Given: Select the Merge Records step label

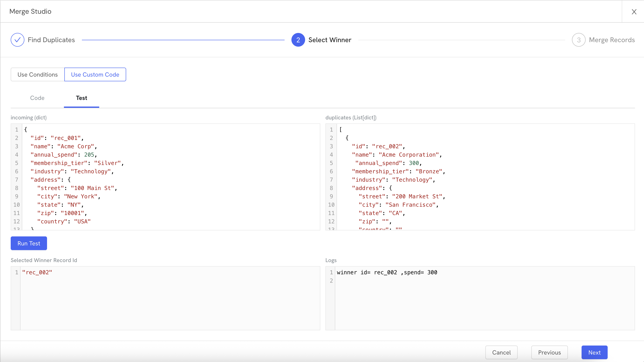Looking at the screenshot, I should pos(612,40).
